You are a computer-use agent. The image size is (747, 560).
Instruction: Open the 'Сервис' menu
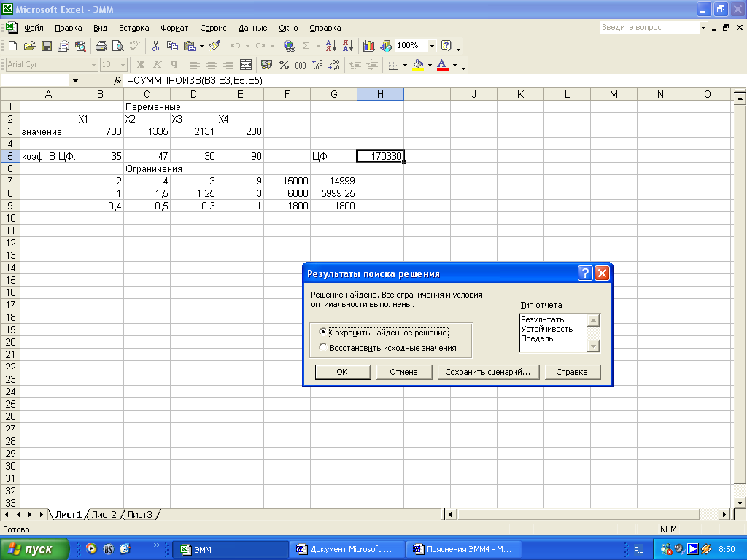coord(213,28)
